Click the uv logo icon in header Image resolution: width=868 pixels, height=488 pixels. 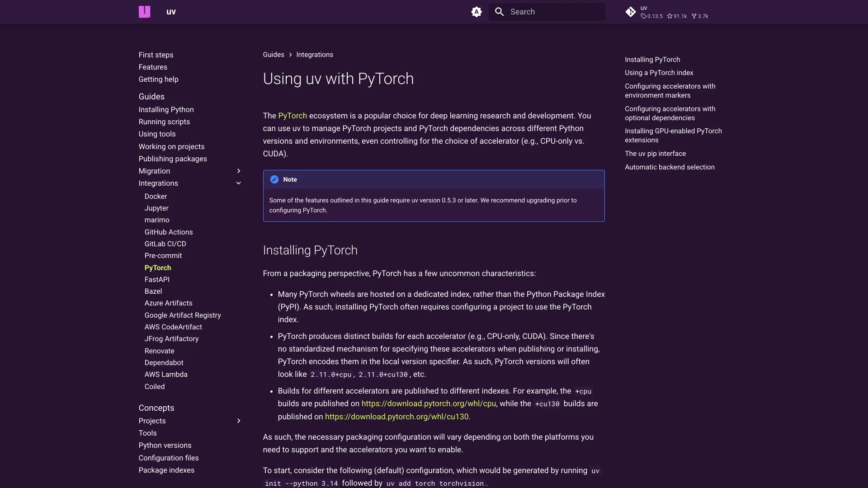coord(144,12)
